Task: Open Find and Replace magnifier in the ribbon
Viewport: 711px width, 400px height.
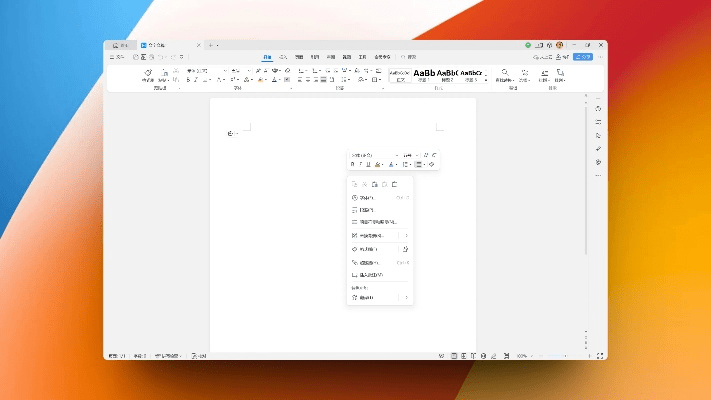Action: point(505,73)
